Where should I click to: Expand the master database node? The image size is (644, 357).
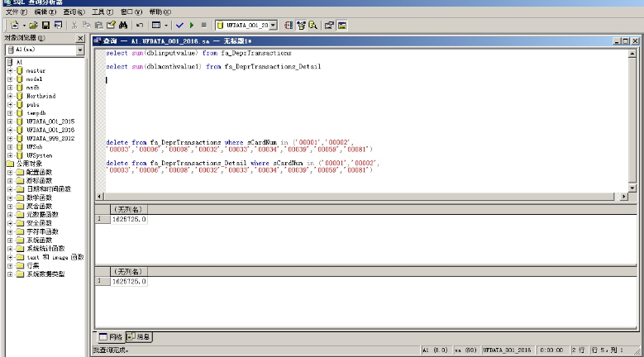coord(10,70)
